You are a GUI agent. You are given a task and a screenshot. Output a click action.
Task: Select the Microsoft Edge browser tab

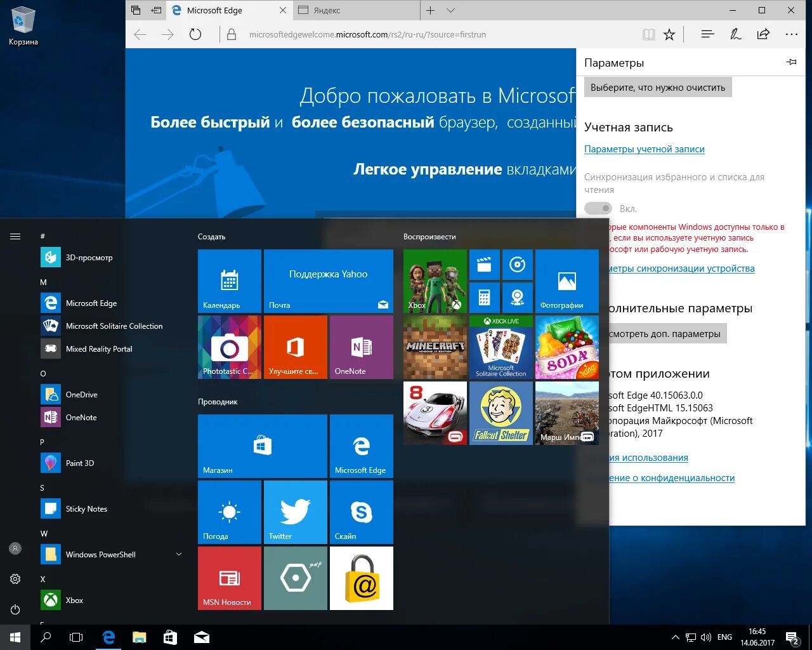pyautogui.click(x=228, y=10)
